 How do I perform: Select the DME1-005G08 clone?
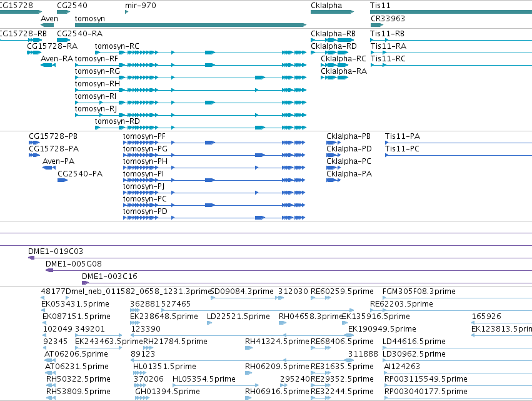pyautogui.click(x=289, y=270)
